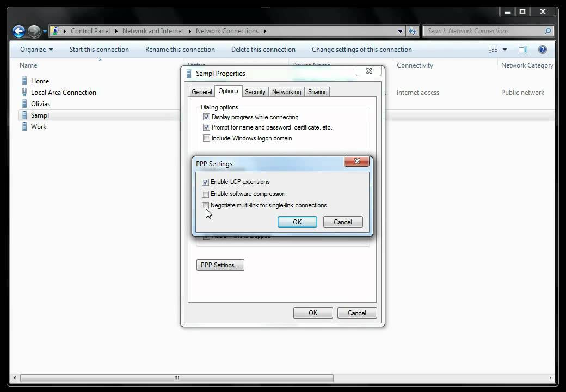Click Cancel in Sampl Properties dialog

pyautogui.click(x=357, y=313)
